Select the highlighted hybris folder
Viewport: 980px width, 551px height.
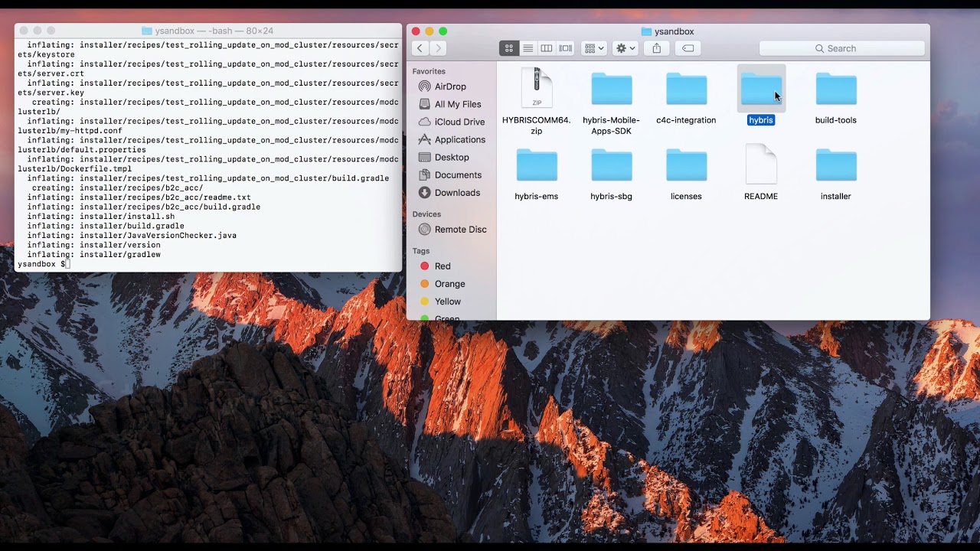[761, 89]
